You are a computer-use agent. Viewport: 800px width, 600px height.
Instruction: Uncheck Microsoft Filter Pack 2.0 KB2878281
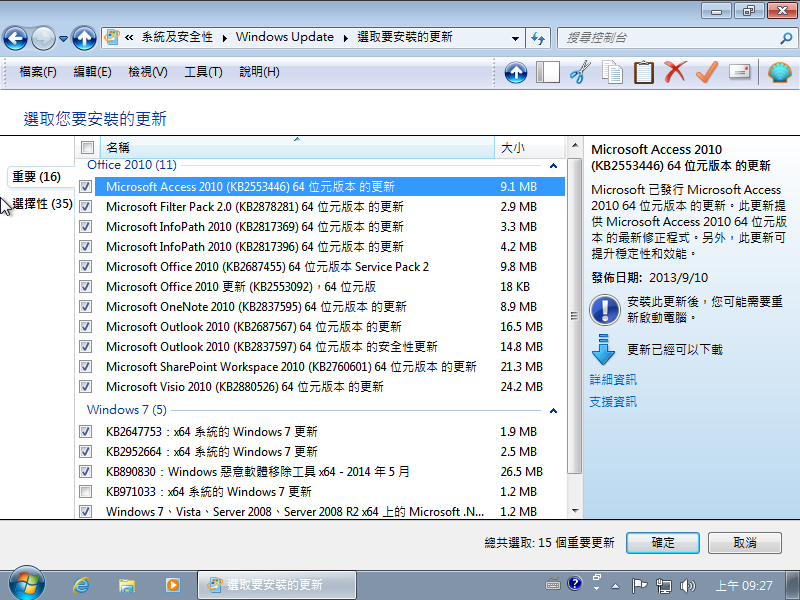[86, 207]
